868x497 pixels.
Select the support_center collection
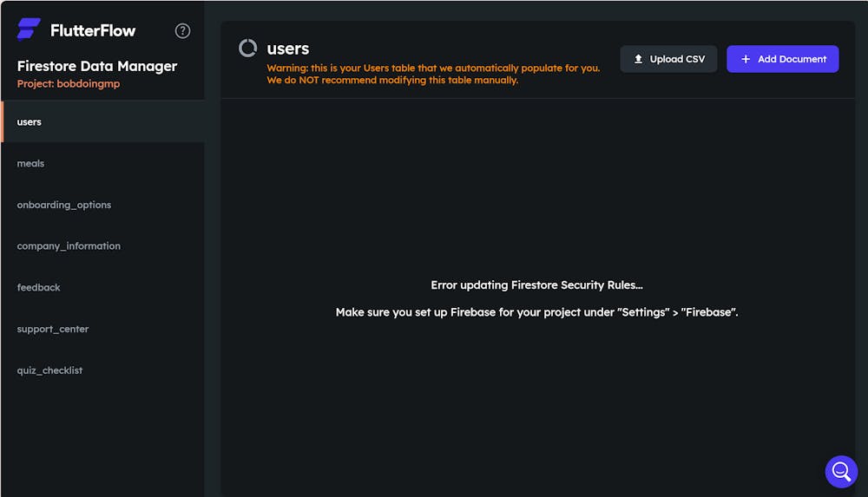click(x=103, y=329)
